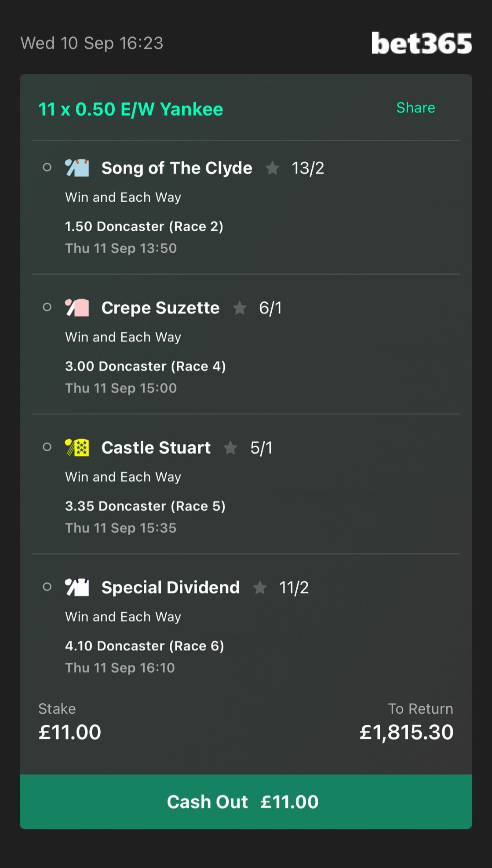Share this Yankee bet
This screenshot has height=868, width=492.
pos(416,108)
